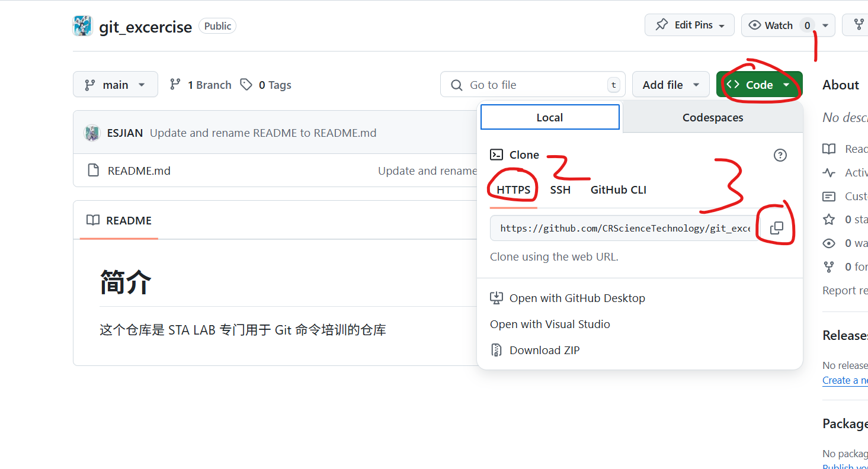Screen dimensions: 868x469
Task: Expand the Add file dropdown
Action: 671,85
